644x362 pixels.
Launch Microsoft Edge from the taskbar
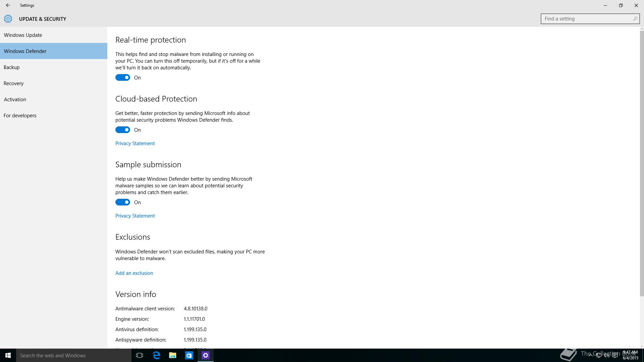coord(156,355)
